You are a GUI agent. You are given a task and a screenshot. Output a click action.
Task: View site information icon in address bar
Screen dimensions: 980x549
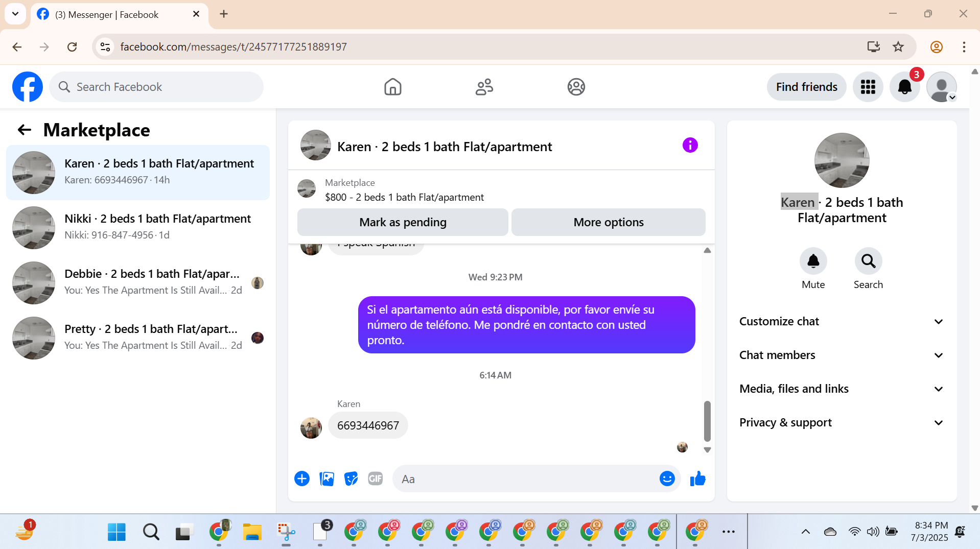pyautogui.click(x=105, y=47)
